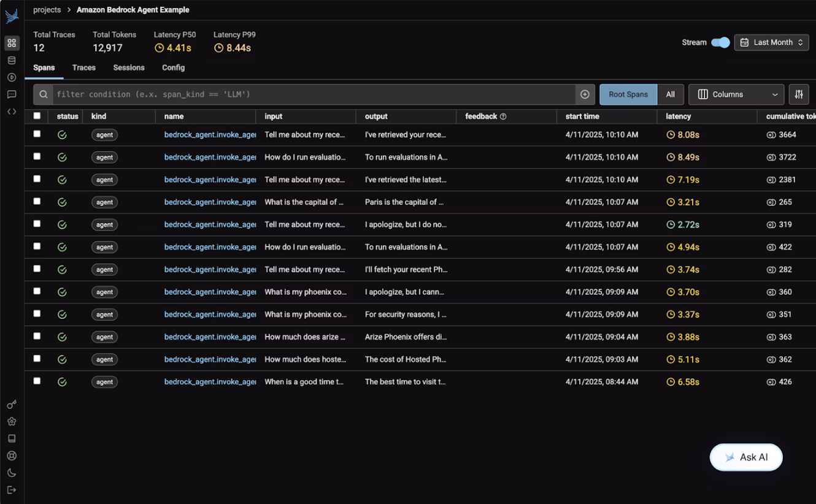This screenshot has width=816, height=504.
Task: Click the start time column header
Action: click(x=582, y=116)
